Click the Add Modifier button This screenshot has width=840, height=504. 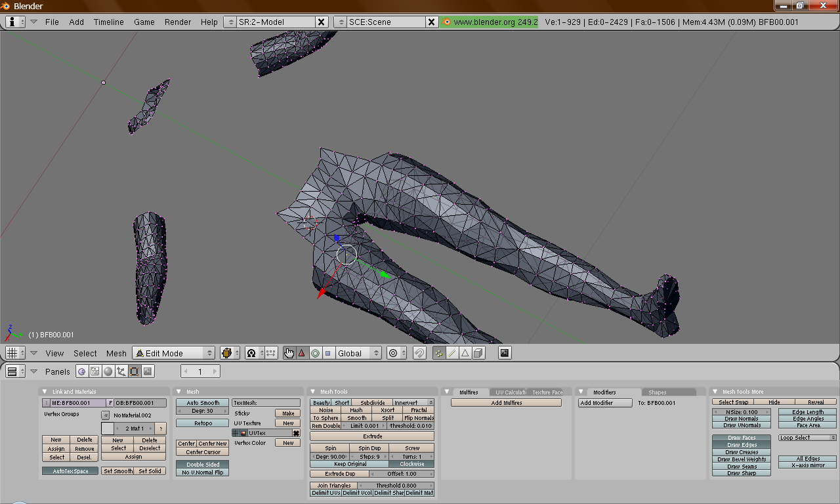605,403
